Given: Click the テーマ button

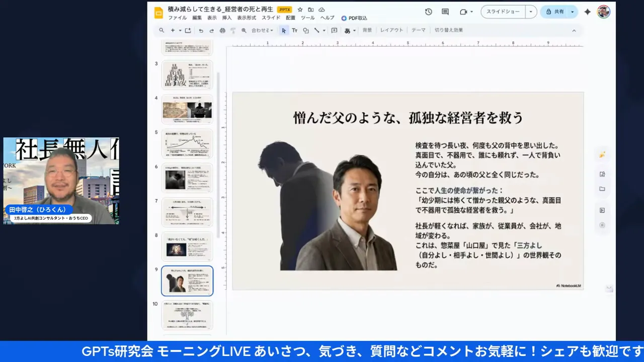Looking at the screenshot, I should click(x=418, y=30).
